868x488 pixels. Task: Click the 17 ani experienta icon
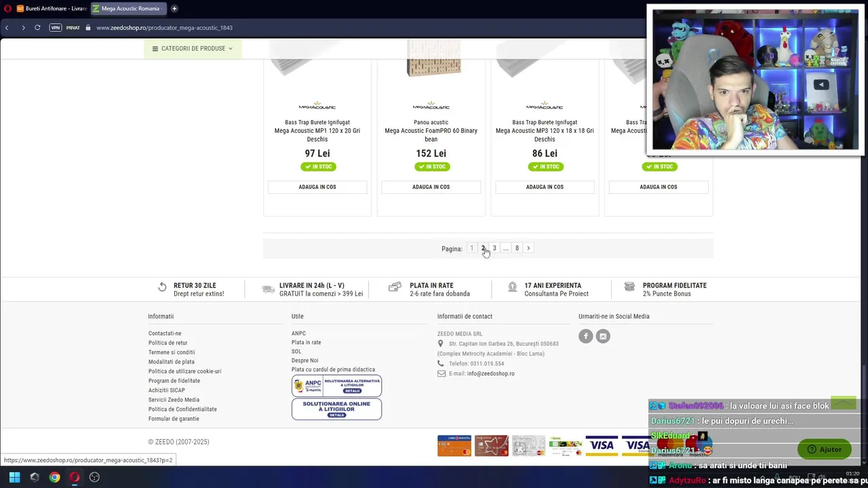pyautogui.click(x=513, y=287)
